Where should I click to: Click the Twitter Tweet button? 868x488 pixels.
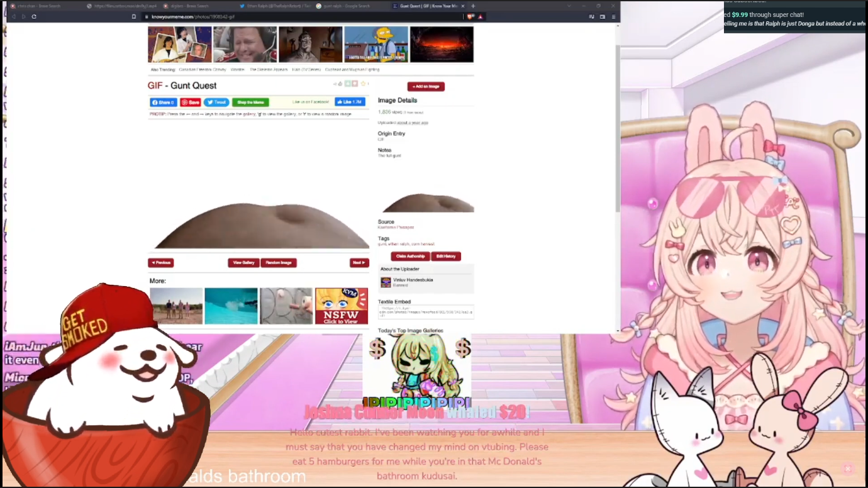point(216,103)
